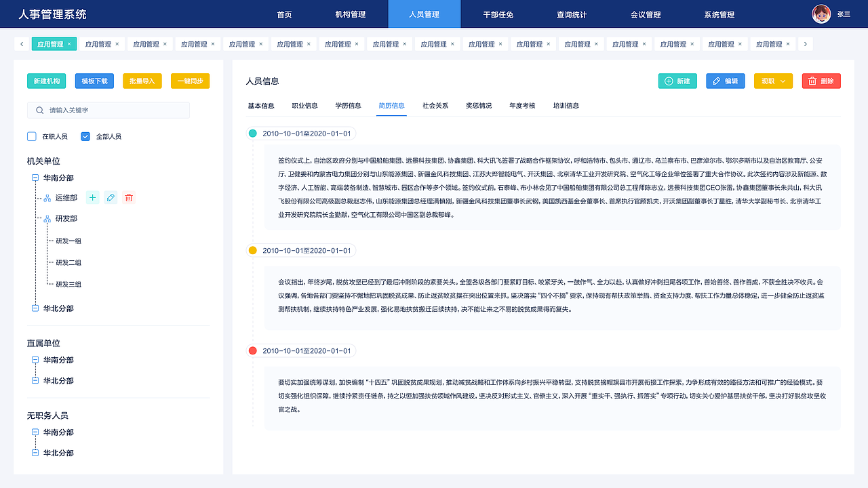
Task: Uncheck the 全部人员 checkbox
Action: tap(84, 136)
